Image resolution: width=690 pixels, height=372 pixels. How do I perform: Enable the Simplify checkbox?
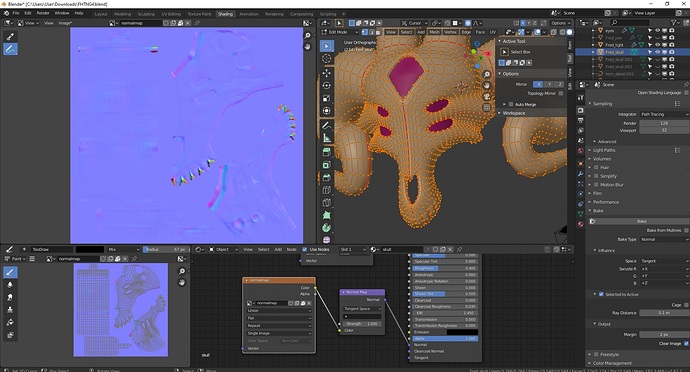[596, 176]
